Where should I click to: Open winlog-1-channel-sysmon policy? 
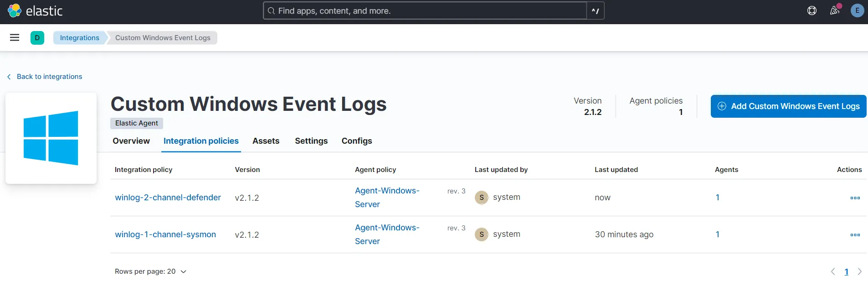click(165, 234)
